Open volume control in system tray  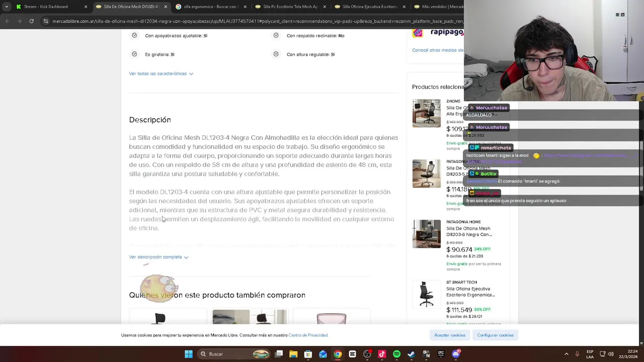coord(611,354)
